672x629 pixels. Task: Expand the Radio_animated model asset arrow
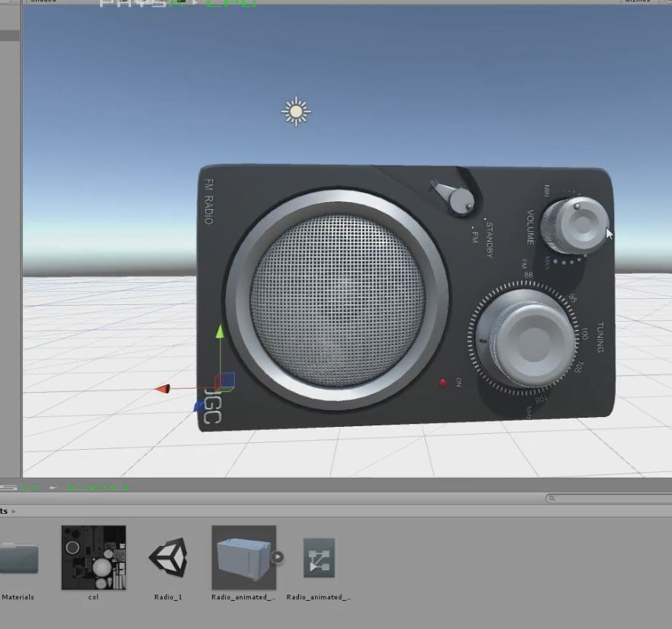[x=278, y=557]
